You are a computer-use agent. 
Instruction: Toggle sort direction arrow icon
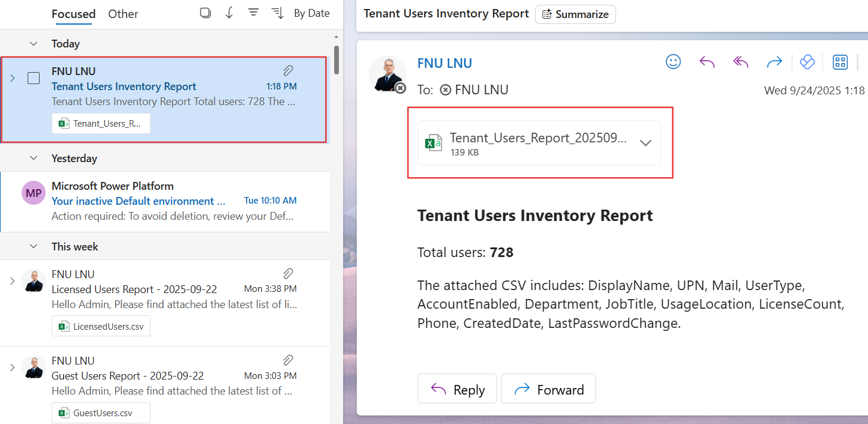pyautogui.click(x=229, y=13)
